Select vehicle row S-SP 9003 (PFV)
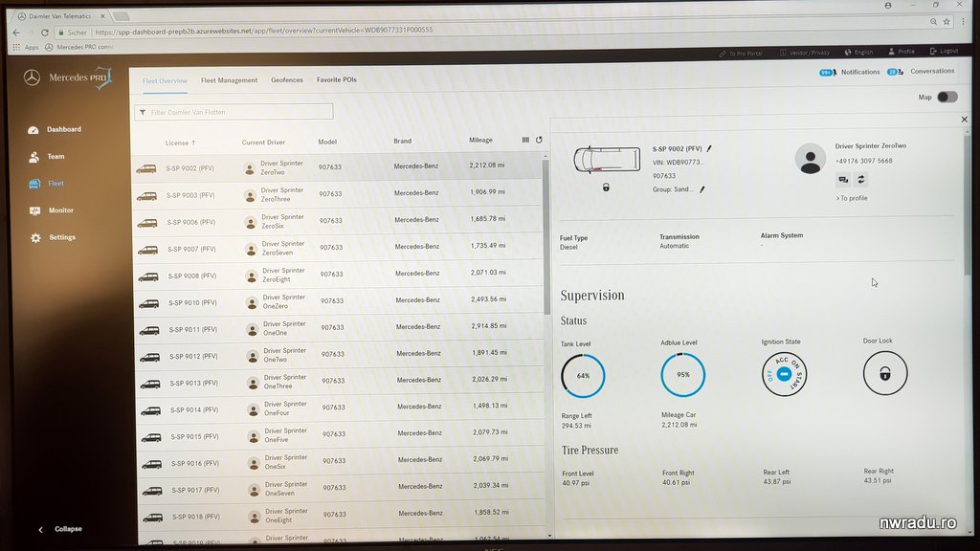 (338, 193)
